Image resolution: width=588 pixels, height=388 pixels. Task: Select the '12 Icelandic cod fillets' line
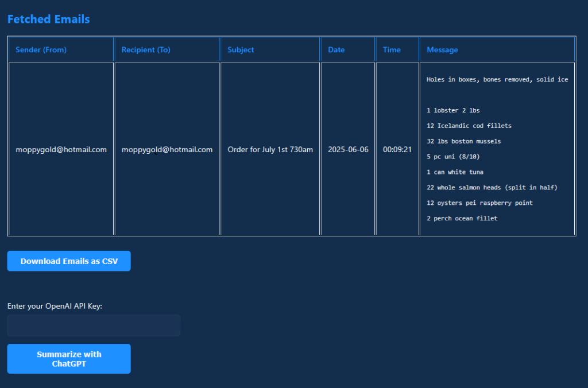pyautogui.click(x=469, y=126)
